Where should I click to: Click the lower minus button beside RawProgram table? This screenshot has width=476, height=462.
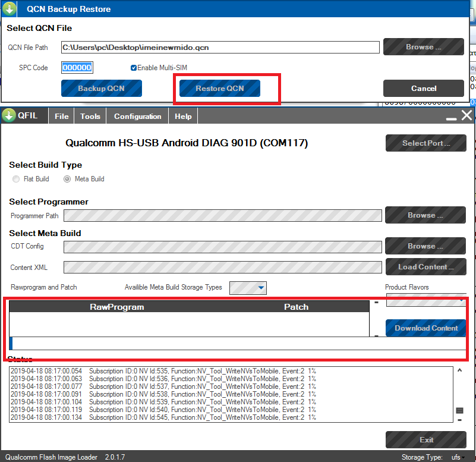pyautogui.click(x=376, y=335)
